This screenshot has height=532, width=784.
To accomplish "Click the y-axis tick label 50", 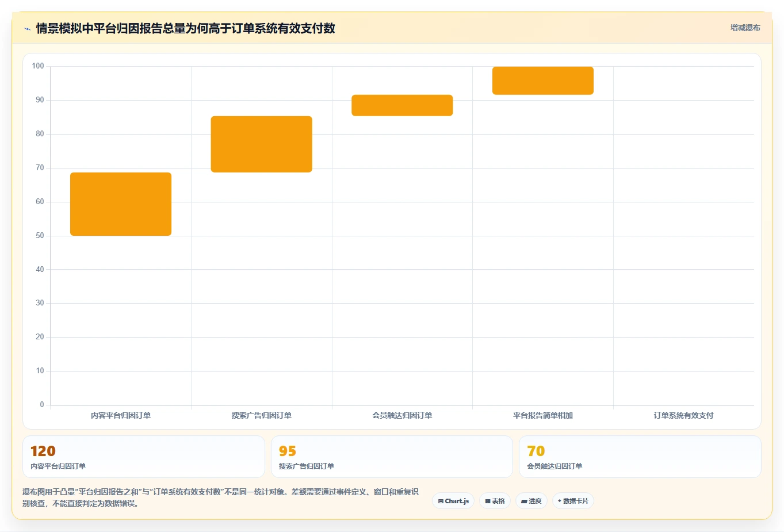I will (40, 236).
